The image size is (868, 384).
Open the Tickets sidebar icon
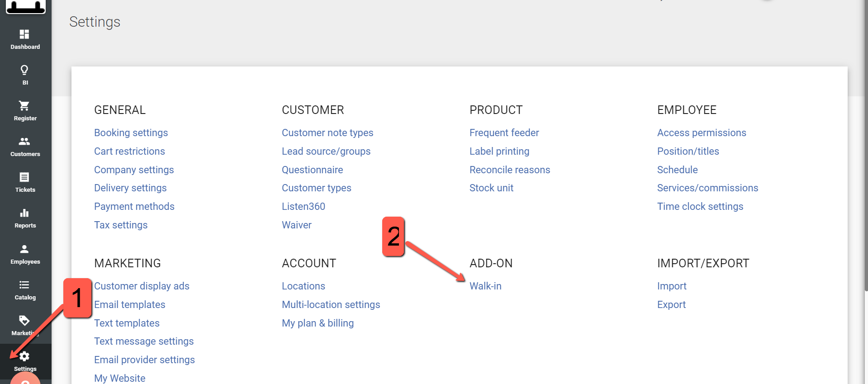tap(24, 177)
